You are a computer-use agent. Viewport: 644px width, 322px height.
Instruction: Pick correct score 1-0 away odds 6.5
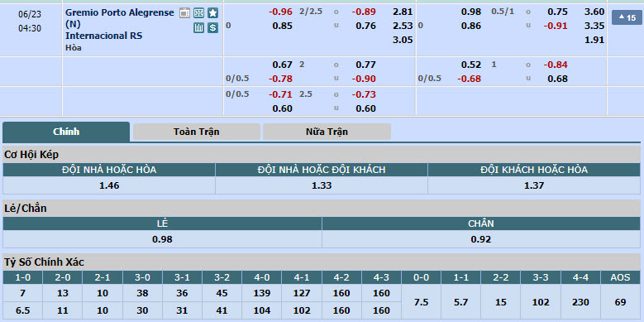(22, 310)
